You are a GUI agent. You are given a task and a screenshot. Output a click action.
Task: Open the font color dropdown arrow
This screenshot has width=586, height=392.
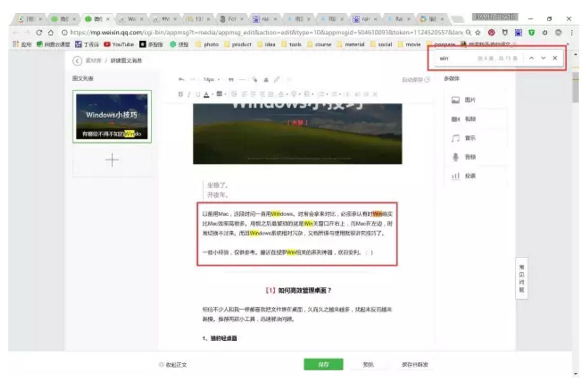pos(212,94)
